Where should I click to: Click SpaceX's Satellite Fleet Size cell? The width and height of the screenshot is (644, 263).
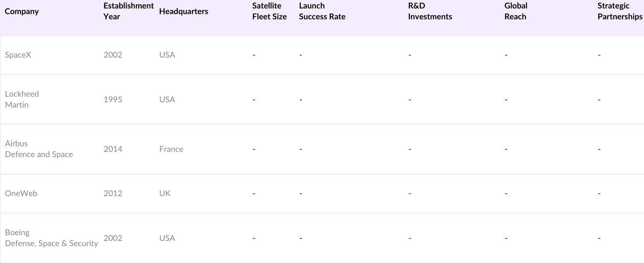pos(254,55)
